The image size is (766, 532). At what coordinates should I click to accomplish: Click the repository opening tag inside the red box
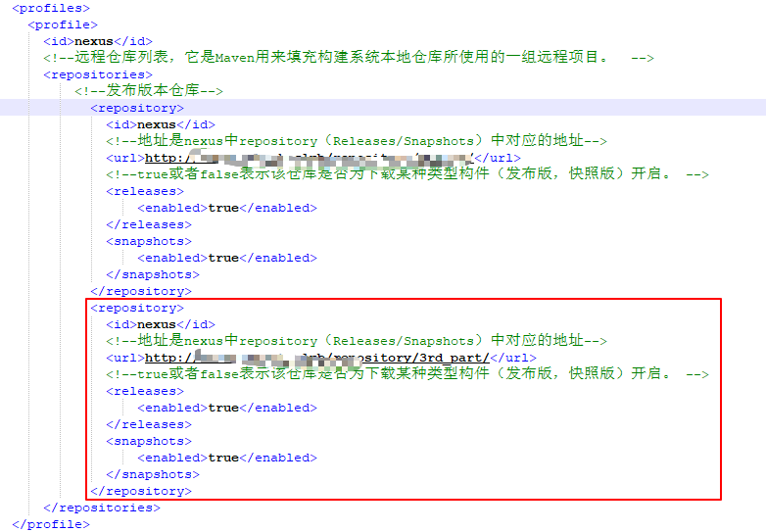pos(137,308)
